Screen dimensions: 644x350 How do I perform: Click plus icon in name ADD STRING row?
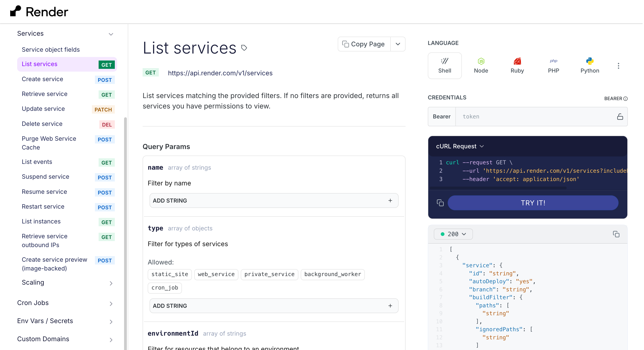391,201
